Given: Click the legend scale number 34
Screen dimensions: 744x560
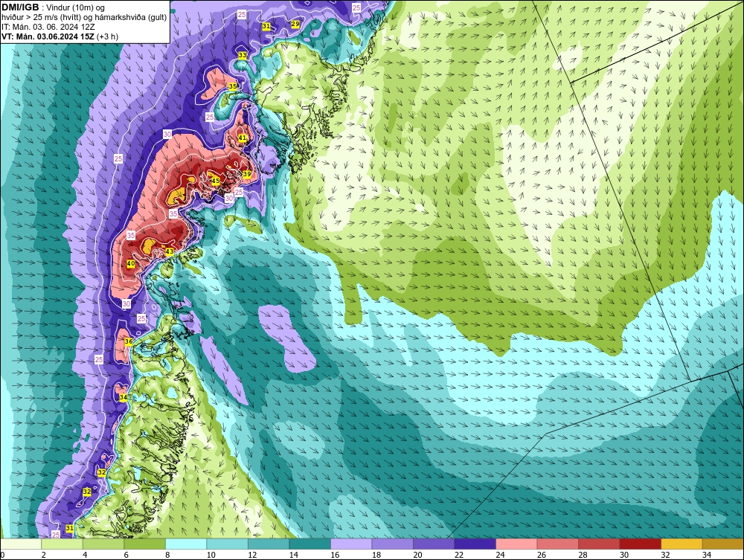Looking at the screenshot, I should tap(707, 555).
